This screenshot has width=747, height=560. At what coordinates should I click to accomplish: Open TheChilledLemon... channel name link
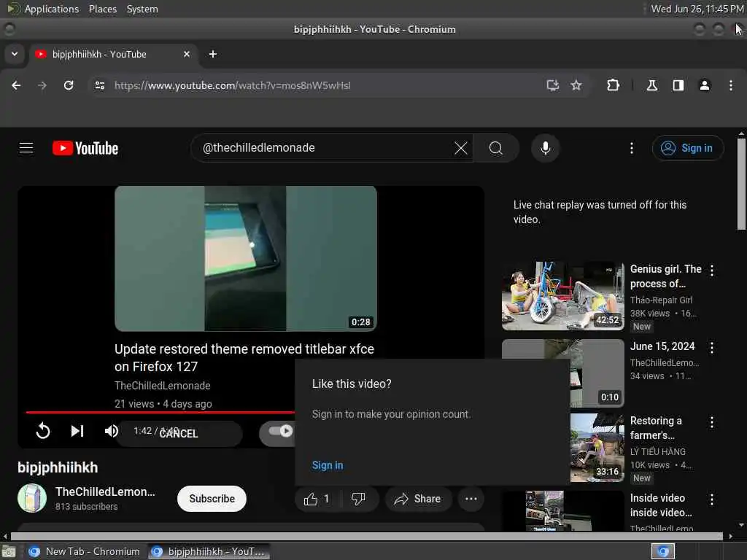[x=105, y=491]
